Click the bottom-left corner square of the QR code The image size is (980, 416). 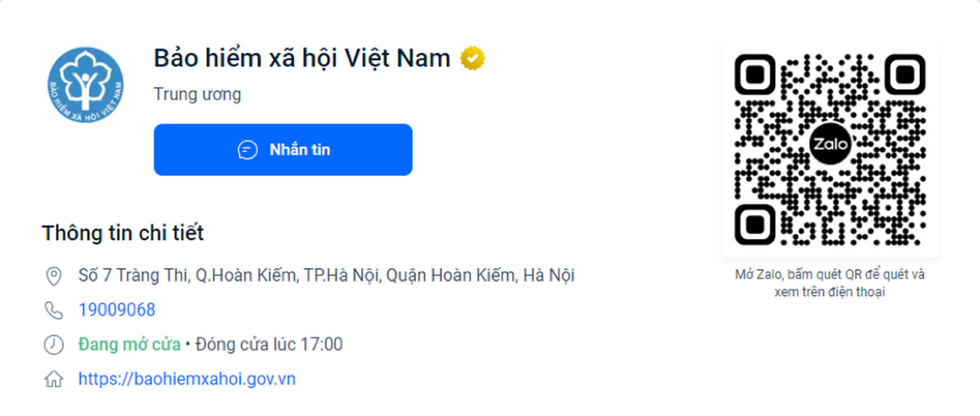(x=755, y=225)
